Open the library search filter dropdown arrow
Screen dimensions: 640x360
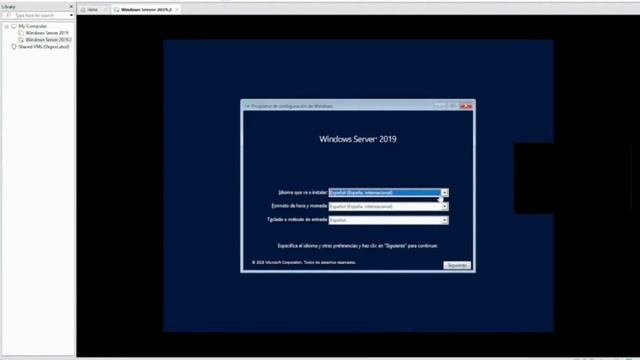(x=71, y=15)
